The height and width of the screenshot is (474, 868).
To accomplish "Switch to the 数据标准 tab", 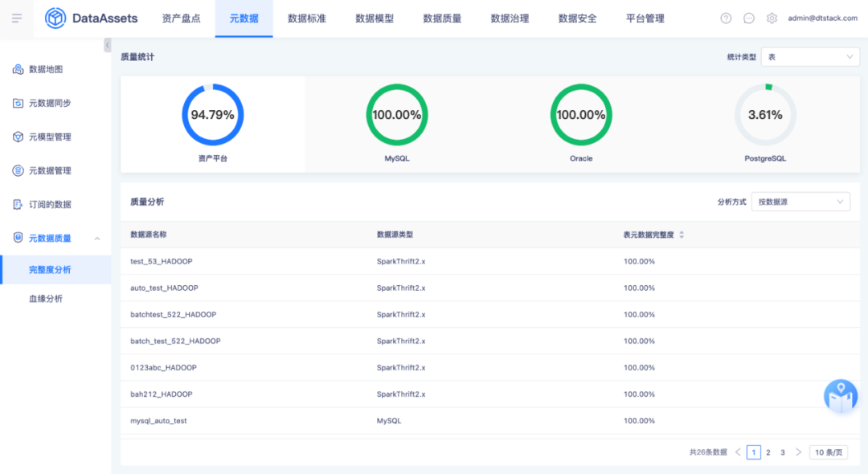I will click(x=307, y=18).
